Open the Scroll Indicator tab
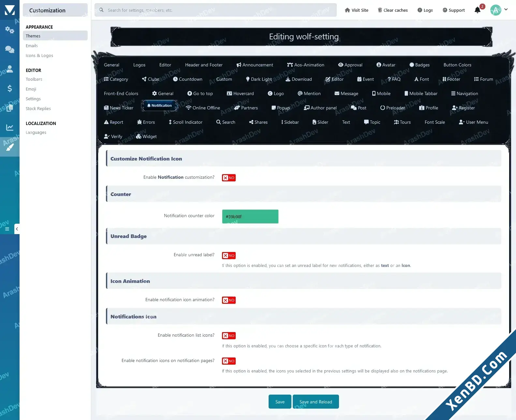Viewport: 516px width, 420px height. coord(185,122)
